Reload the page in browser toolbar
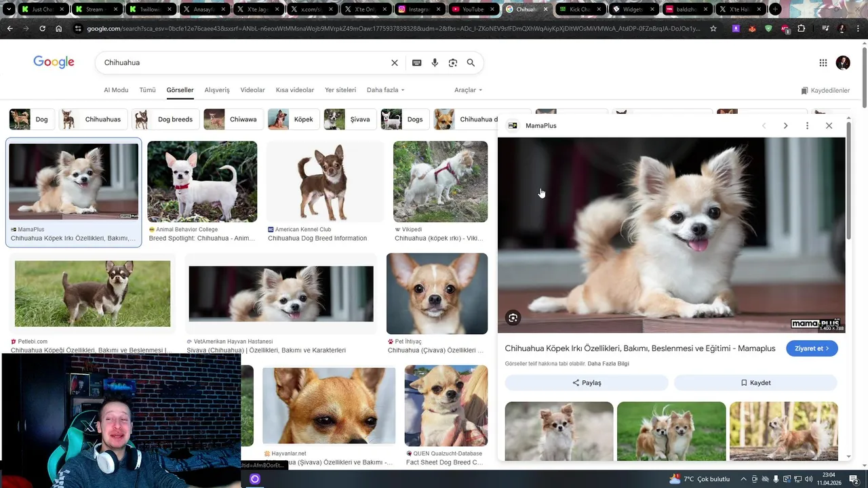Viewport: 868px width, 488px height. (42, 28)
